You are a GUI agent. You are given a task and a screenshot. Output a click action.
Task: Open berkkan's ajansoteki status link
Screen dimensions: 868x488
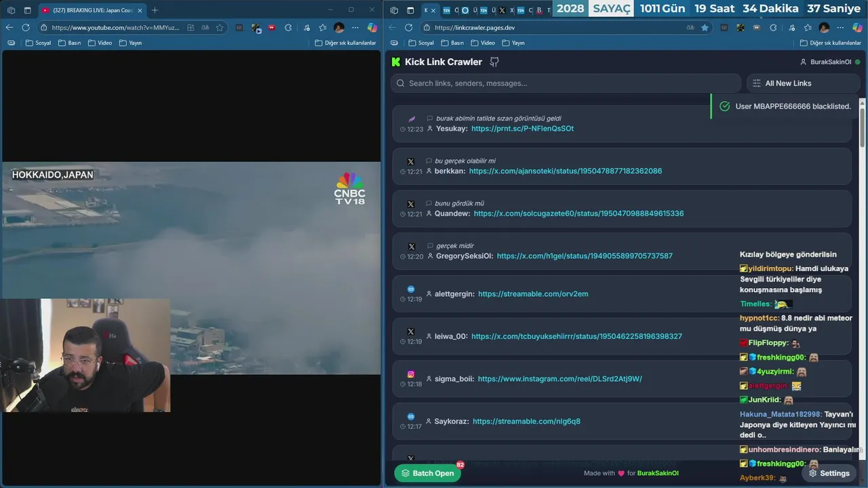pyautogui.click(x=566, y=171)
